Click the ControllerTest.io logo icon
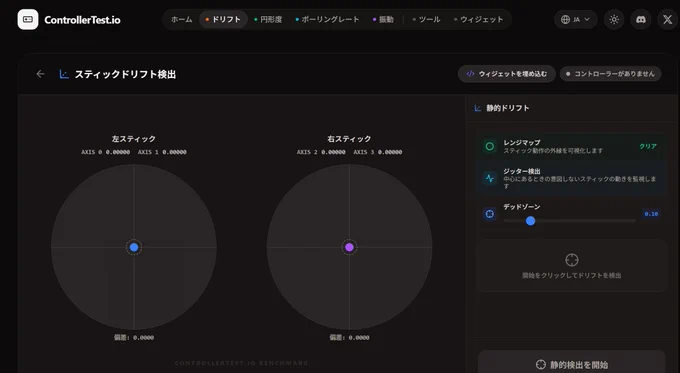680x373 pixels. coord(28,20)
